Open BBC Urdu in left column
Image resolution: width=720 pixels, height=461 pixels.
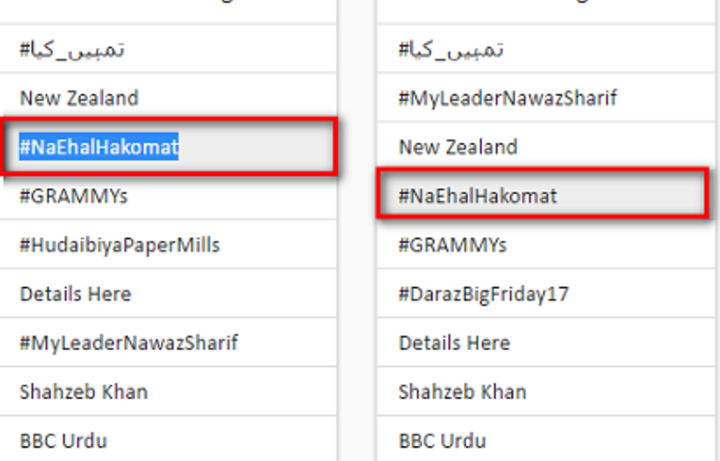coord(63,441)
